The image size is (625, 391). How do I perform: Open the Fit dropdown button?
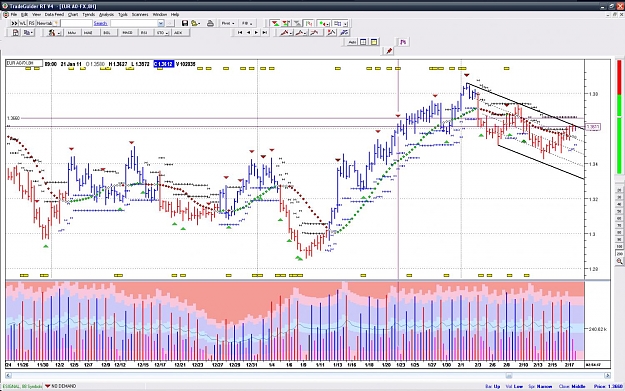click(247, 23)
